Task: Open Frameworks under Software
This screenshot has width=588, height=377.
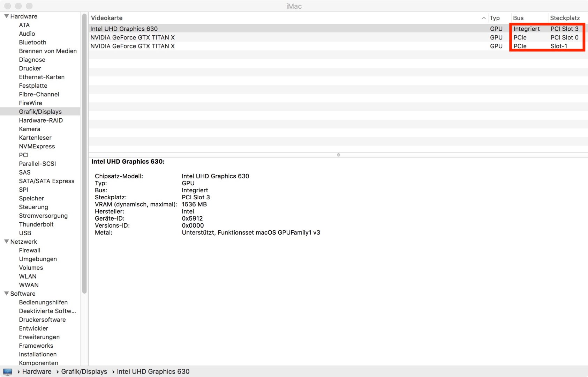Action: (x=36, y=346)
